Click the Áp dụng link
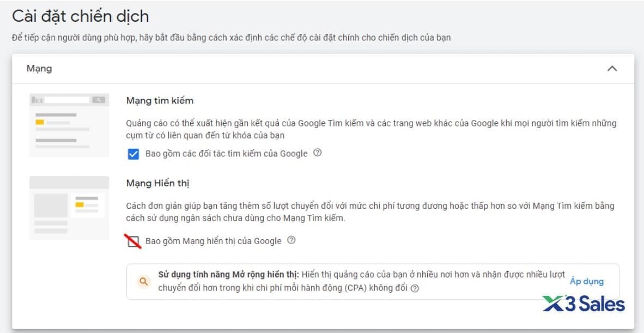Screen dimensions: 644x333 586,281
